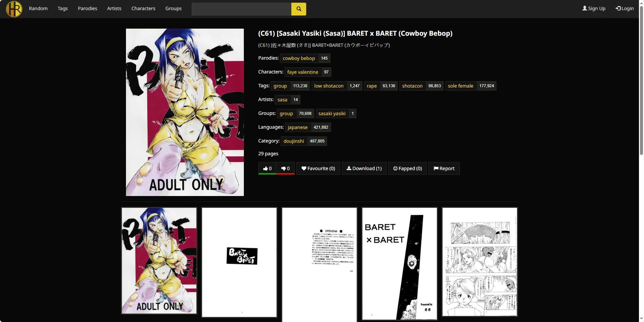644x322 pixels.
Task: Select Groups in the navigation bar
Action: click(x=173, y=8)
